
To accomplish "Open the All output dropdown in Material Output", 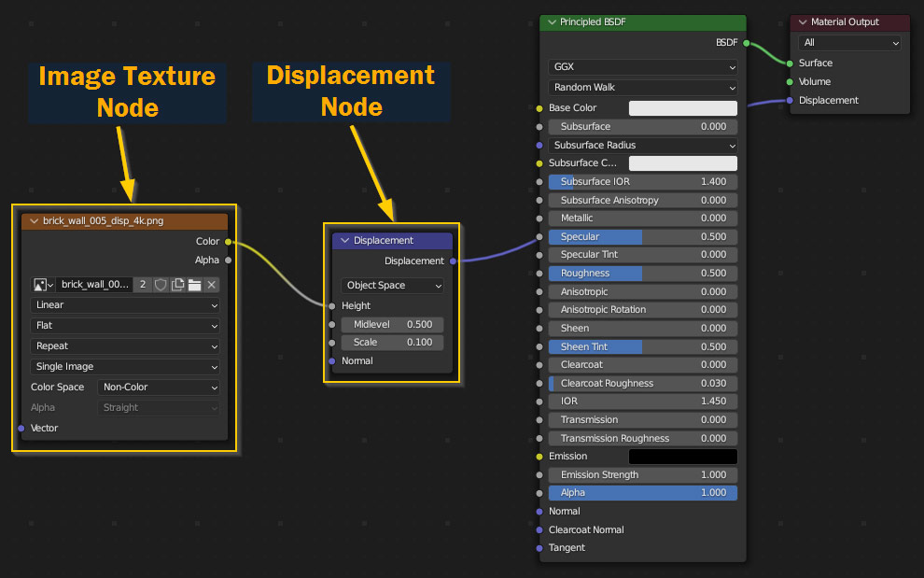I will 848,42.
